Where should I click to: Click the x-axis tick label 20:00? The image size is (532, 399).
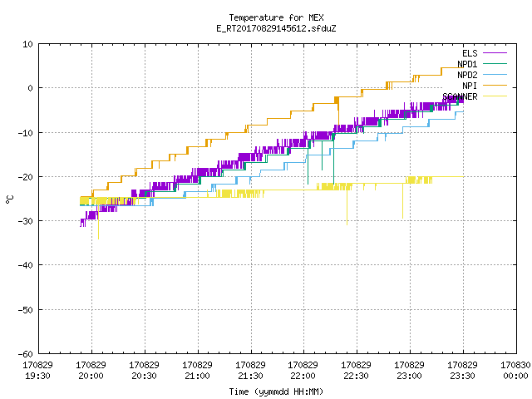91,376
